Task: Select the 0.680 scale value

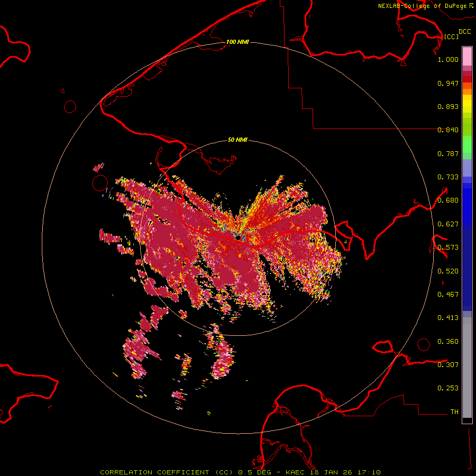Action: coord(448,200)
